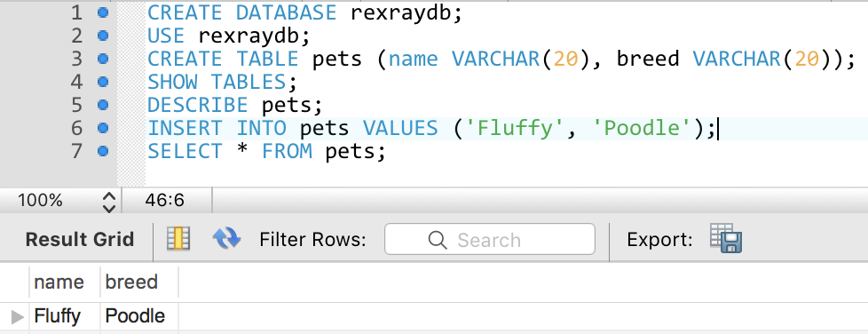Toggle breakpoint dot on line 2
This screenshot has width=868, height=334.
tap(102, 36)
